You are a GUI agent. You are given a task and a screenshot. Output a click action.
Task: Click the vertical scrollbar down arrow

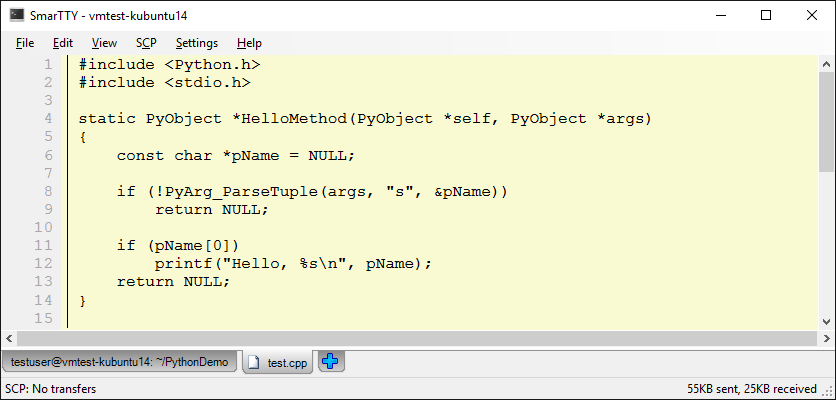pos(827,321)
